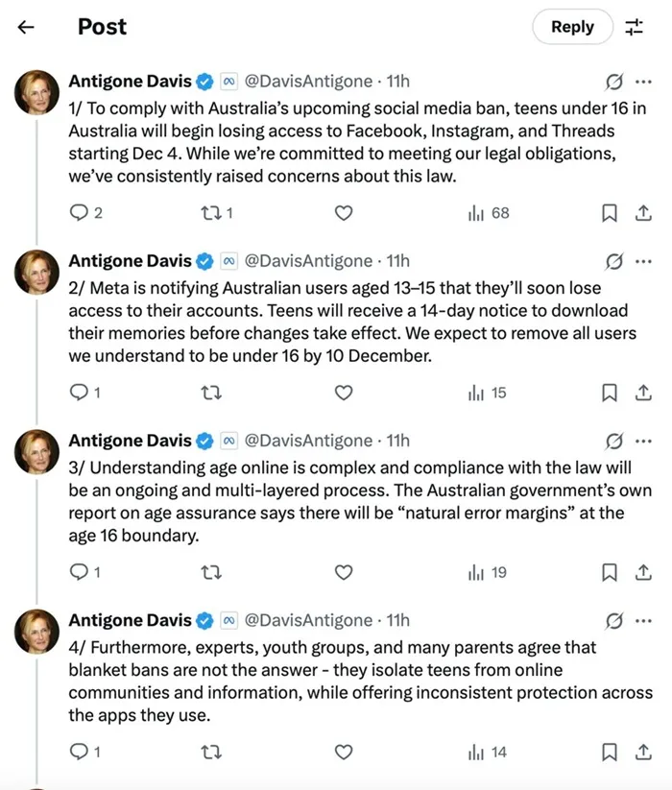Image resolution: width=672 pixels, height=790 pixels.
Task: Open the @DavisAntigone handle on the first post
Action: coord(309,81)
